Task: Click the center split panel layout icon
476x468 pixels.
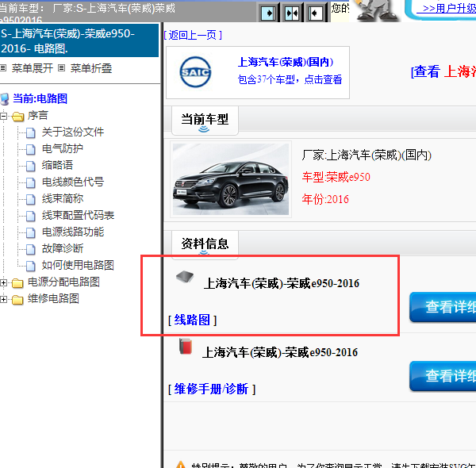Action: (x=292, y=13)
